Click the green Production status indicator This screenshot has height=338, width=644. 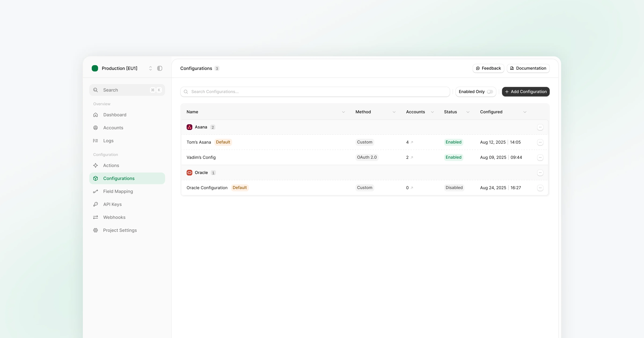[95, 68]
